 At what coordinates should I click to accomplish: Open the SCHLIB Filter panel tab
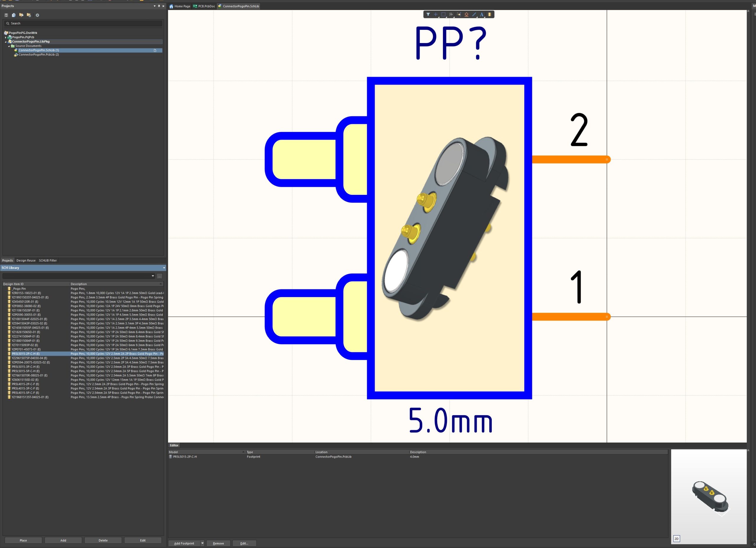[48, 260]
